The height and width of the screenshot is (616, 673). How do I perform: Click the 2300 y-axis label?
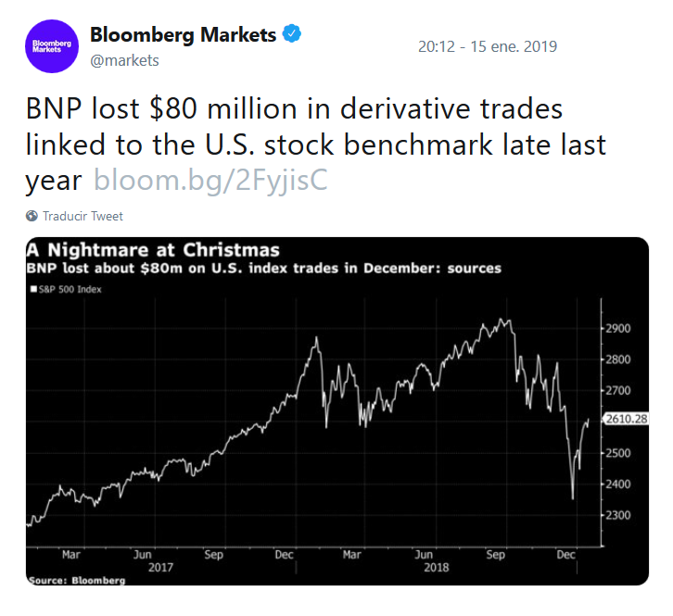coord(617,514)
